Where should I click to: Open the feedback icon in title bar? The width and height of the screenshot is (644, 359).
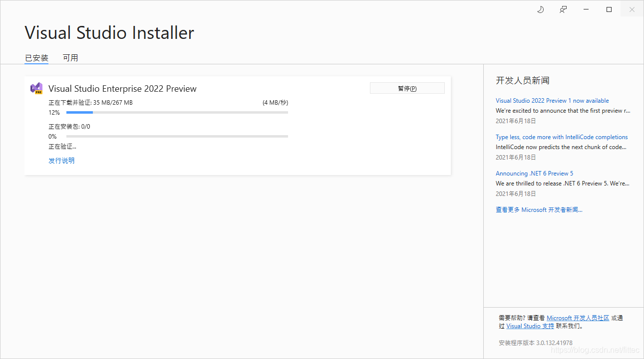pos(563,9)
